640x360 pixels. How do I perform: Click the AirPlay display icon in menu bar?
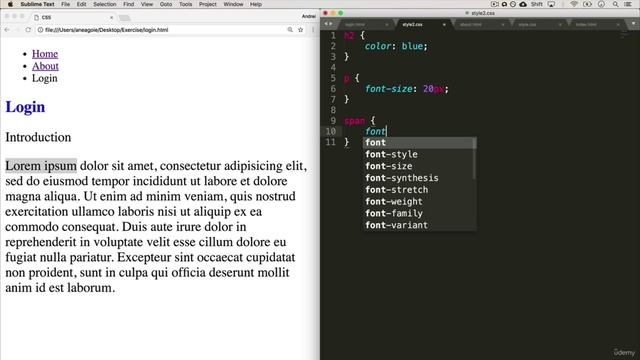pos(551,4)
